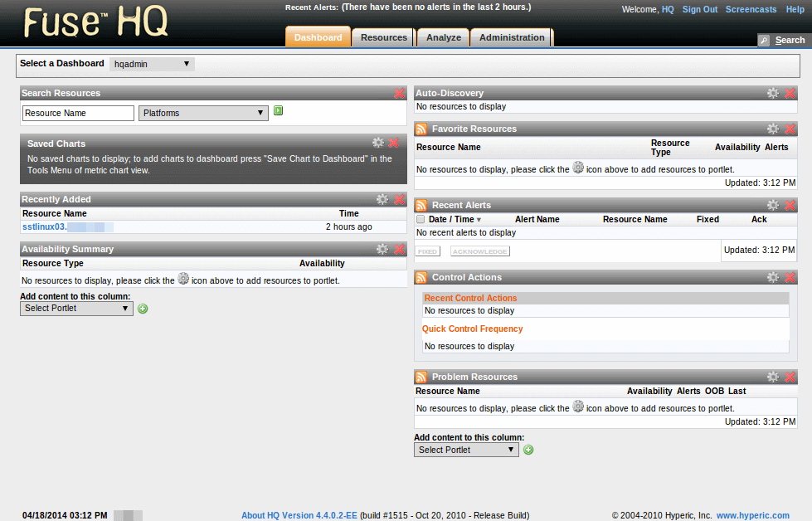This screenshot has height=521, width=812.
Task: Click the Recent Control Actions heading
Action: 471,299
